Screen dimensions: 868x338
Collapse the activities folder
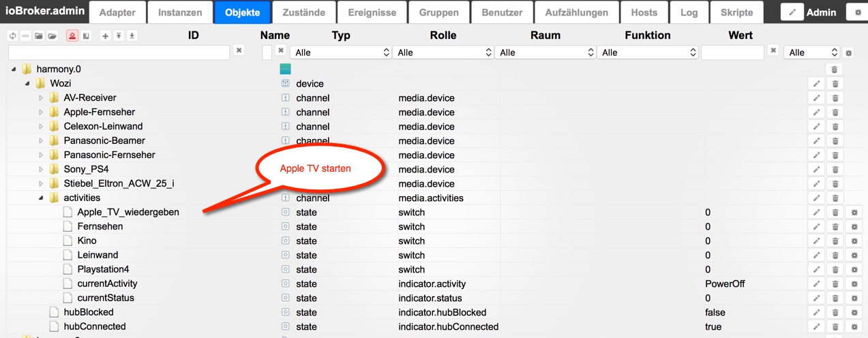41,198
